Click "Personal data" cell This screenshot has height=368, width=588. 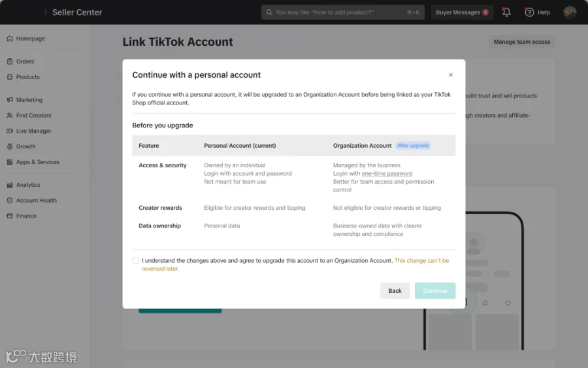tap(221, 226)
